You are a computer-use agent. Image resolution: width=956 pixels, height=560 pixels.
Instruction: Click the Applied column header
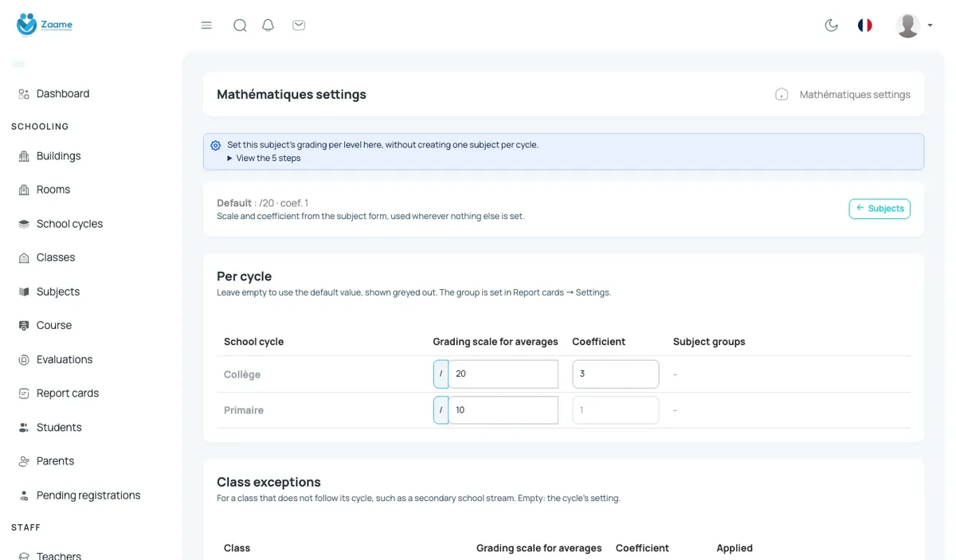tap(735, 548)
